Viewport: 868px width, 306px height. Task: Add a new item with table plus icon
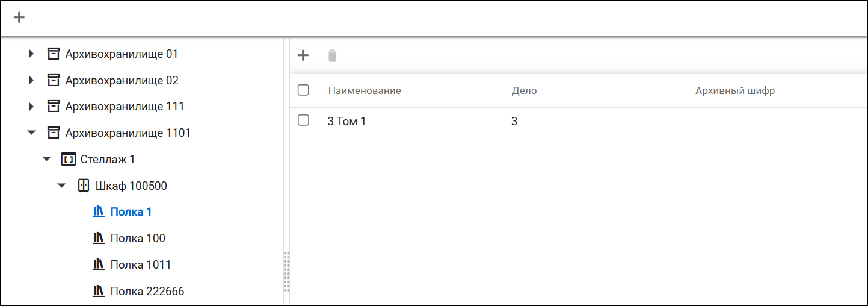tap(303, 55)
